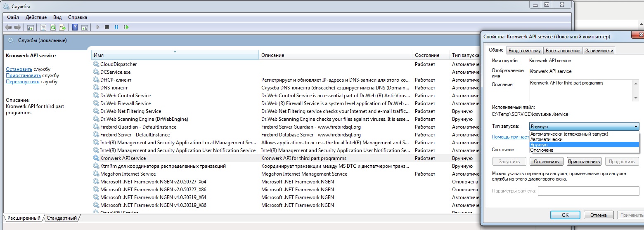Select Dr.Web Net Filtering Service row
644x230 pixels.
coord(286,111)
